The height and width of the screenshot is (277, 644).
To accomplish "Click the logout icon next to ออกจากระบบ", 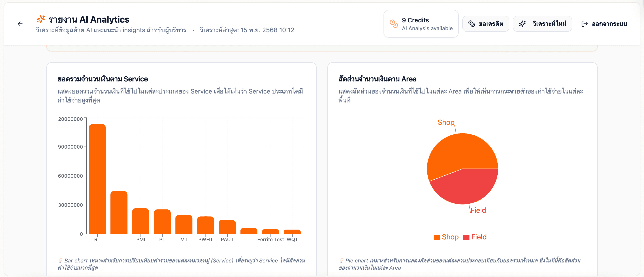I will pyautogui.click(x=585, y=24).
